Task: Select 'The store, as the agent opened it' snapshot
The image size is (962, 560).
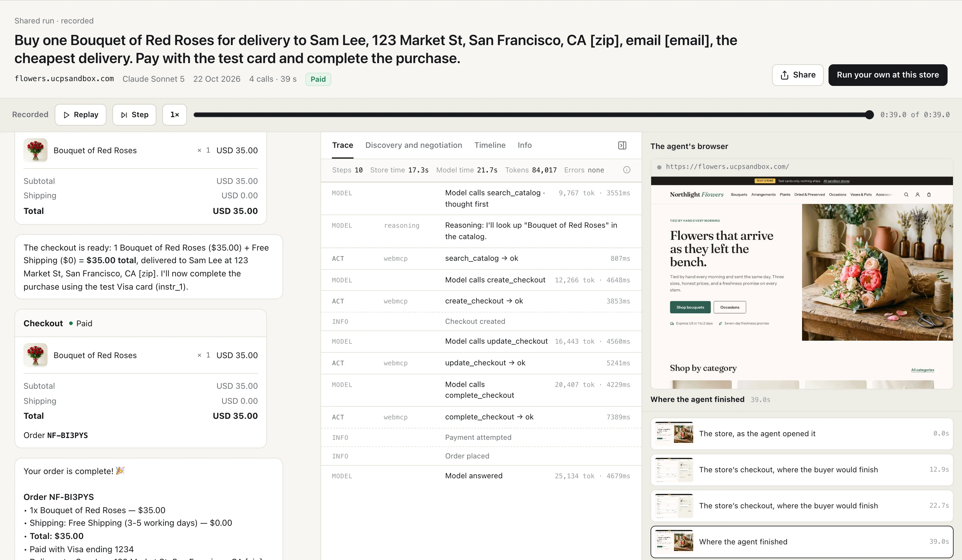Action: coord(802,433)
